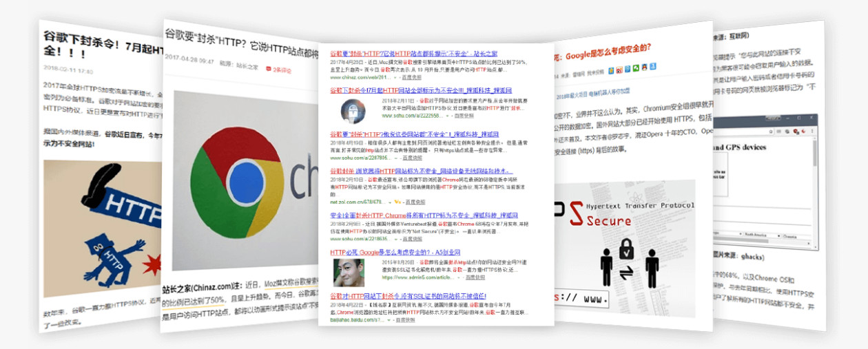Click the article headline '谷歌要封杀HTTP? 它说HTTP站点都将...'
Screen dimensions: 868x349
(x=241, y=42)
